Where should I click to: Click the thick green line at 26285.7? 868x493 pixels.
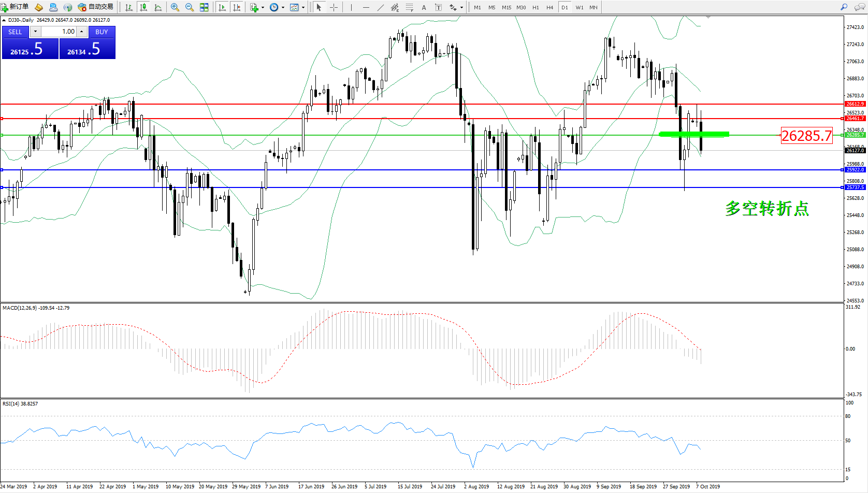693,134
